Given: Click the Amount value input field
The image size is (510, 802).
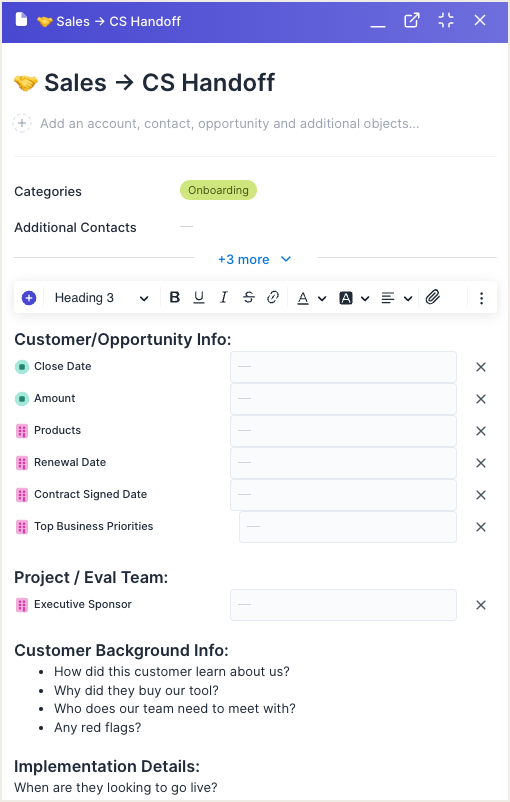Looking at the screenshot, I should pyautogui.click(x=343, y=399).
